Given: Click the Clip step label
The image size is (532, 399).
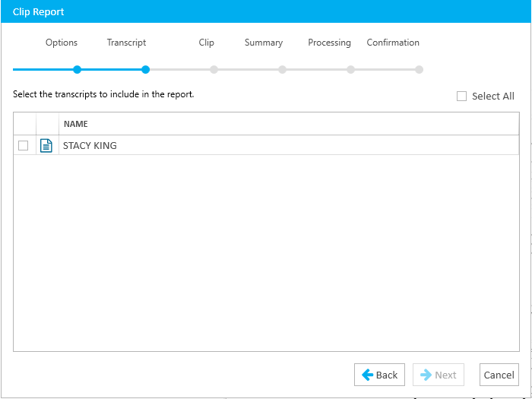Looking at the screenshot, I should [206, 43].
